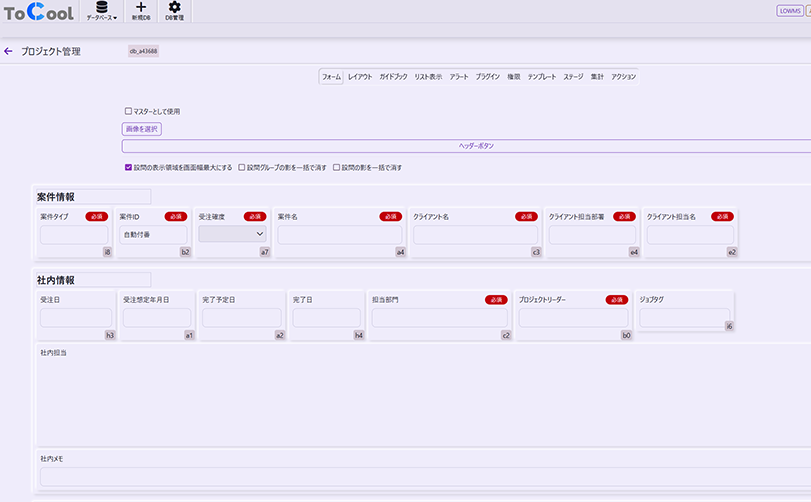Click the 必須 badge on 担当部門
The image size is (811, 502).
click(x=496, y=299)
